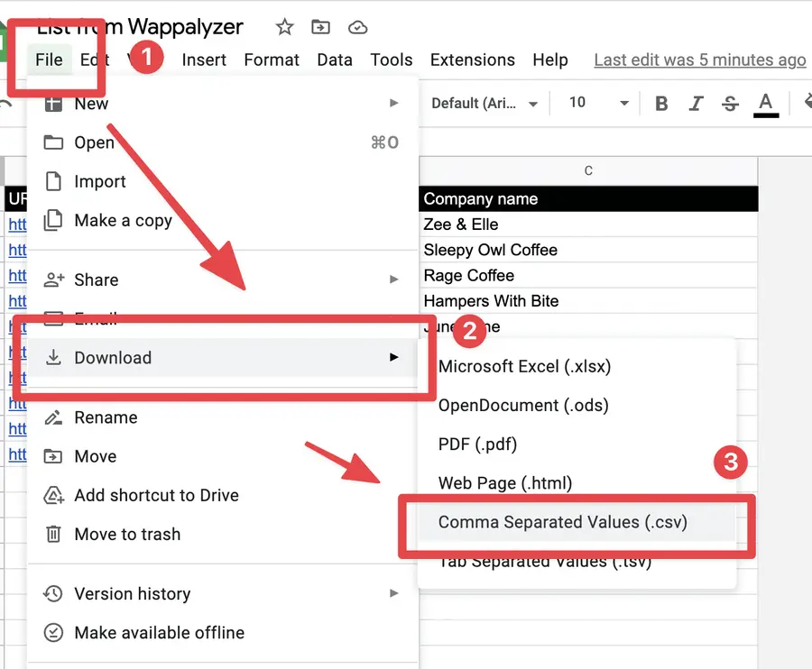Toggle italic formatting
The height and width of the screenshot is (669, 812).
696,104
